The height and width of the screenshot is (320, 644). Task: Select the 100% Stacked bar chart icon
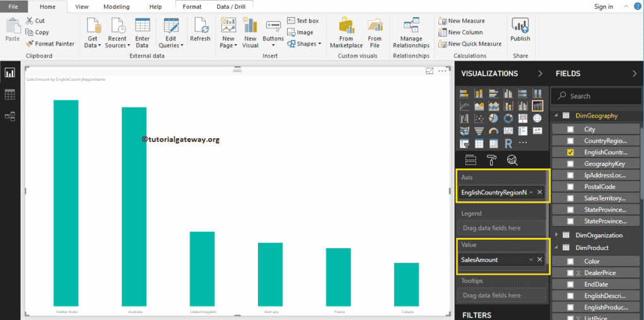coord(522,93)
